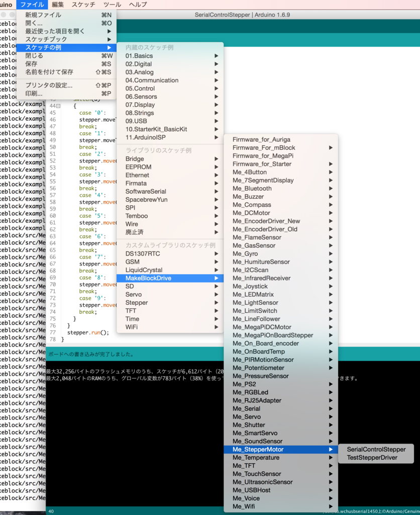The height and width of the screenshot is (515, 420).
Task: Open Stepper library examples
Action: (170, 302)
